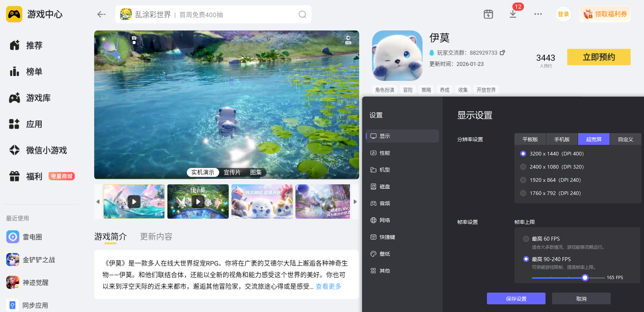Click 取消 button in settings
This screenshot has height=312, width=644.
tap(581, 298)
